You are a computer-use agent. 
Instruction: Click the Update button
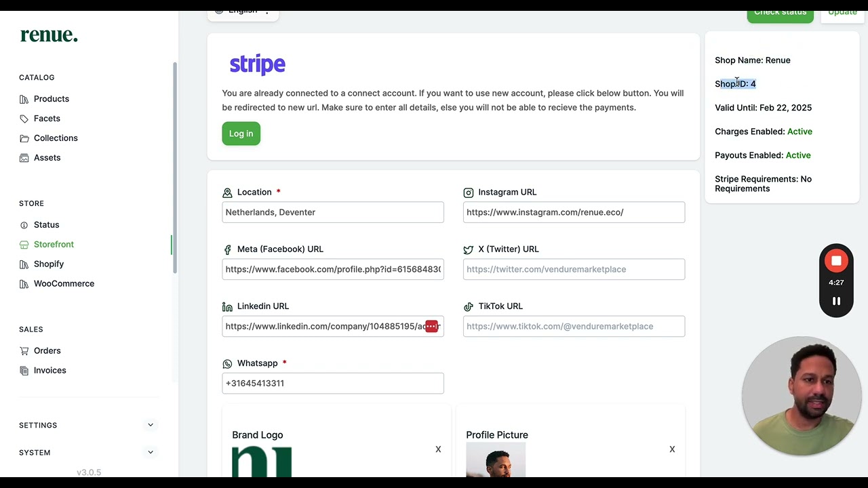(842, 14)
